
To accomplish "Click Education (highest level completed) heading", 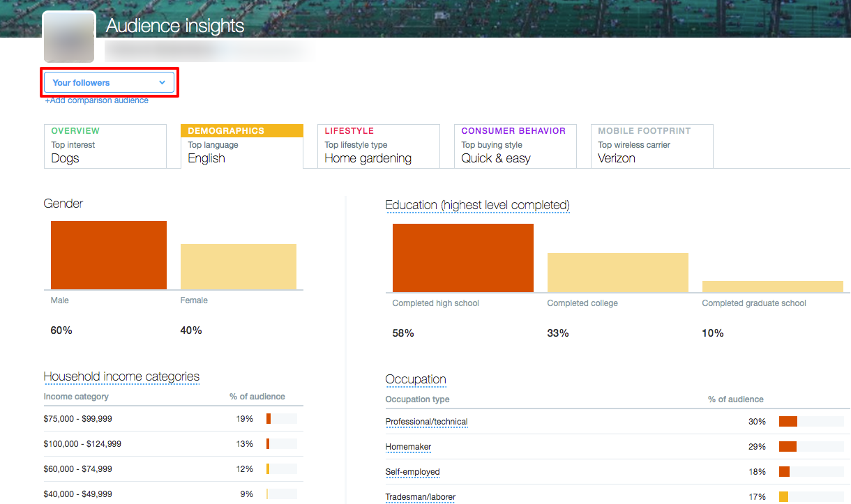I will pyautogui.click(x=477, y=205).
